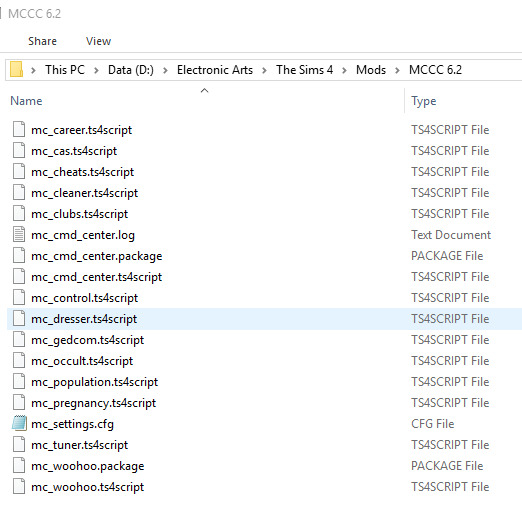Select file name mc_cas.ts4script
The image size is (522, 515).
74,151
